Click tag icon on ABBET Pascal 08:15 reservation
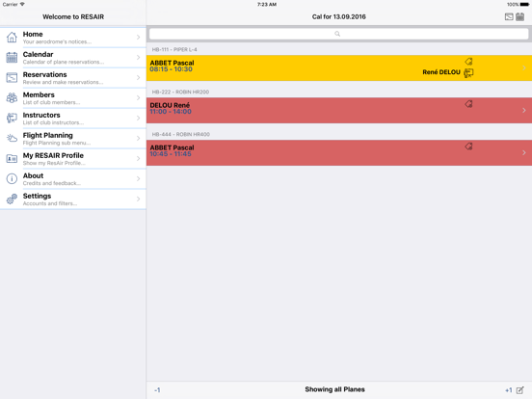Viewport: 532px width, 399px height. point(468,62)
